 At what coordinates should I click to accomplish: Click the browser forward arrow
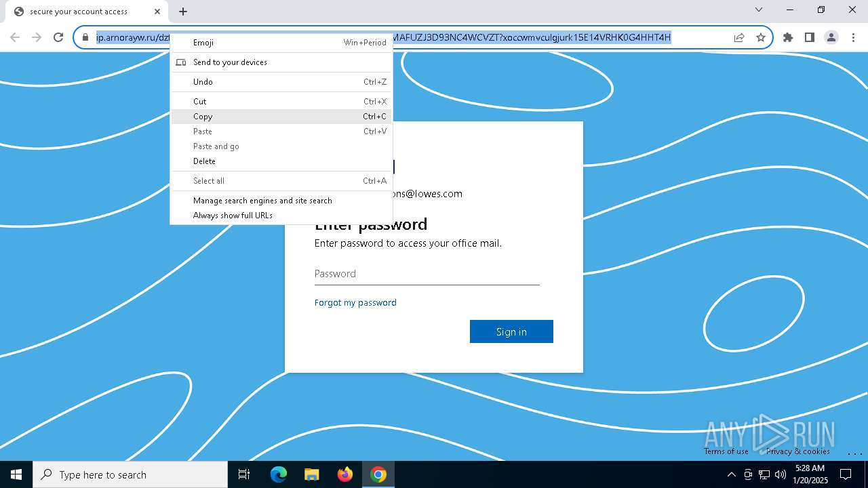point(37,37)
